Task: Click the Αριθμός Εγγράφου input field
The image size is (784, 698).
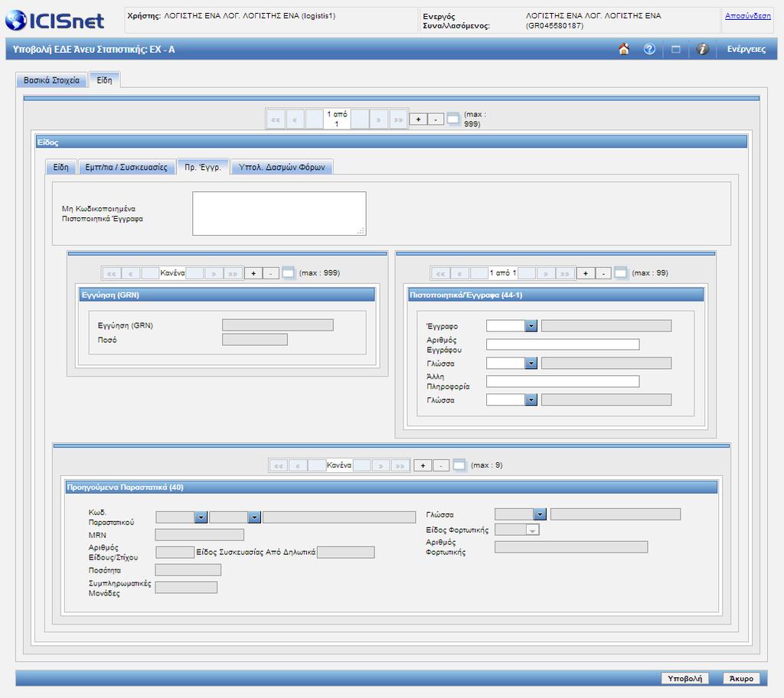Action: [563, 344]
